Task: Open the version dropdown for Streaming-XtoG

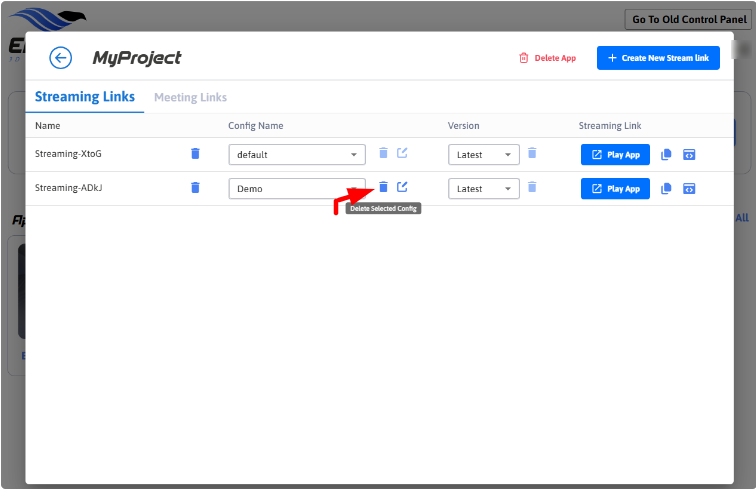Action: [508, 155]
